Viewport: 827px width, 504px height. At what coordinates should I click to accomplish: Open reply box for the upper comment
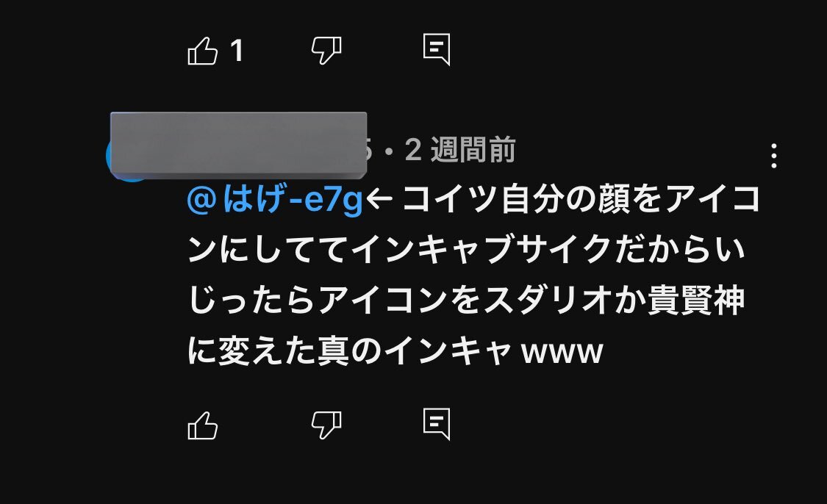[437, 50]
